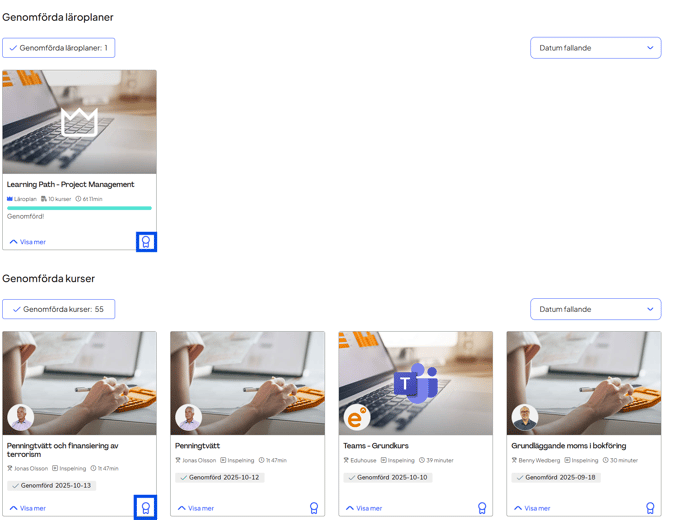This screenshot has height=520, width=688.
Task: Open Datum fallande dropdown for kurser
Action: click(x=595, y=310)
